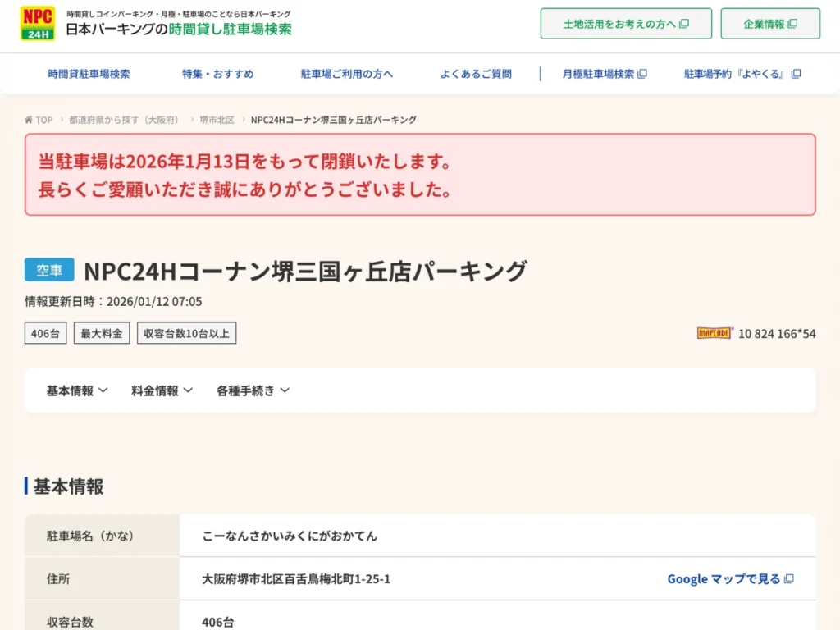Click the 土地活用をお考えの方へ button
Image resolution: width=840 pixels, height=630 pixels.
pyautogui.click(x=625, y=23)
